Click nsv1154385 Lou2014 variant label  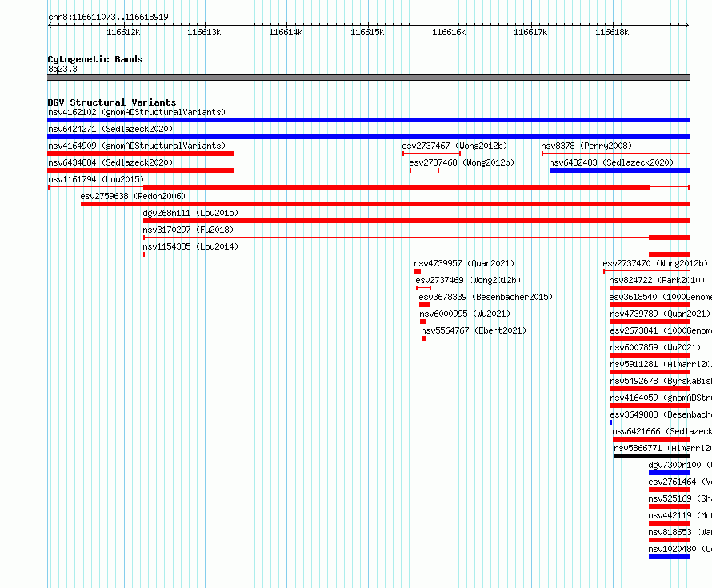pyautogui.click(x=190, y=246)
